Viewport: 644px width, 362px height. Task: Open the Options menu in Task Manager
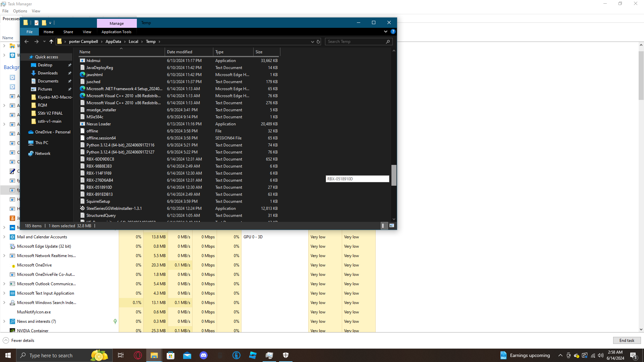pos(20,11)
